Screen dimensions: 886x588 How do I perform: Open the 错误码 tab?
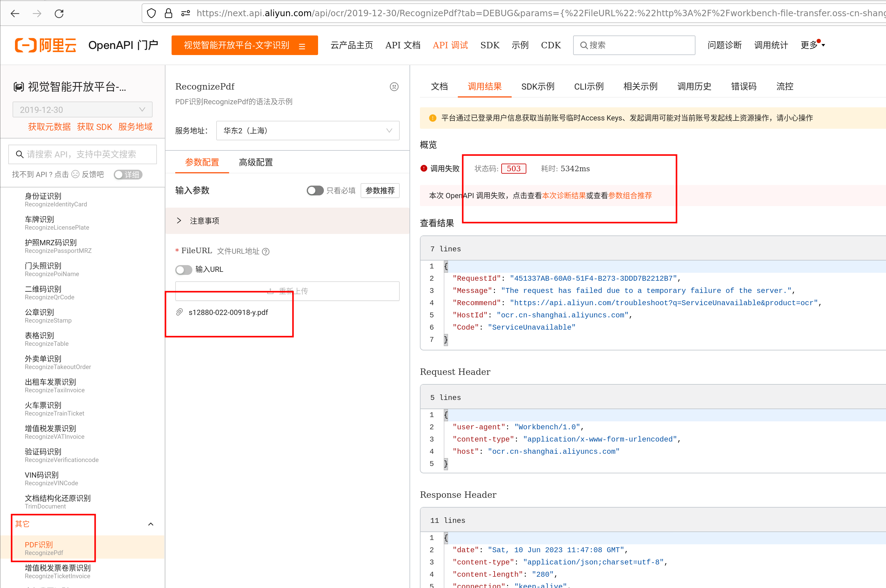743,87
